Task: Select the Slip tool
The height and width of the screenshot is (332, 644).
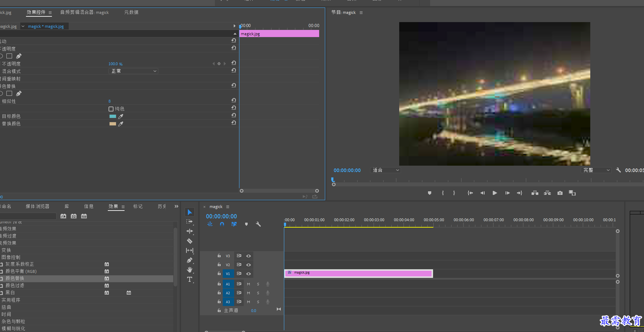Action: (190, 250)
